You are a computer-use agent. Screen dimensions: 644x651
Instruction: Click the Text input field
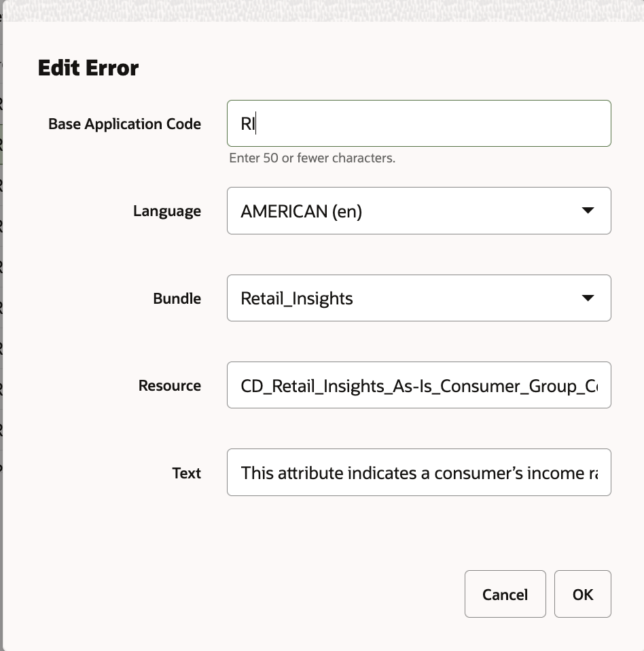(418, 472)
